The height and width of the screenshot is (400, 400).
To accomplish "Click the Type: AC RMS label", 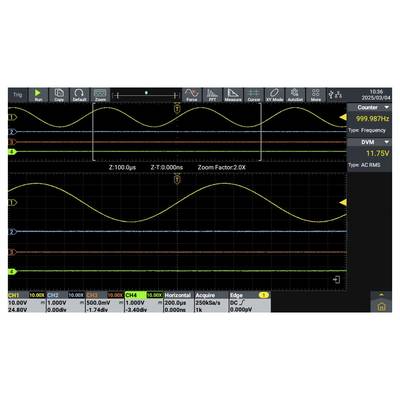I will click(x=364, y=165).
